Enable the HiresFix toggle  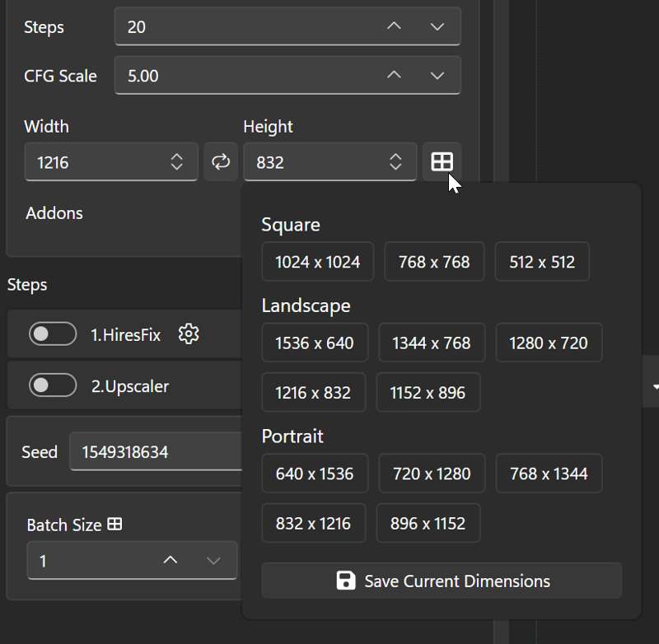tap(53, 334)
